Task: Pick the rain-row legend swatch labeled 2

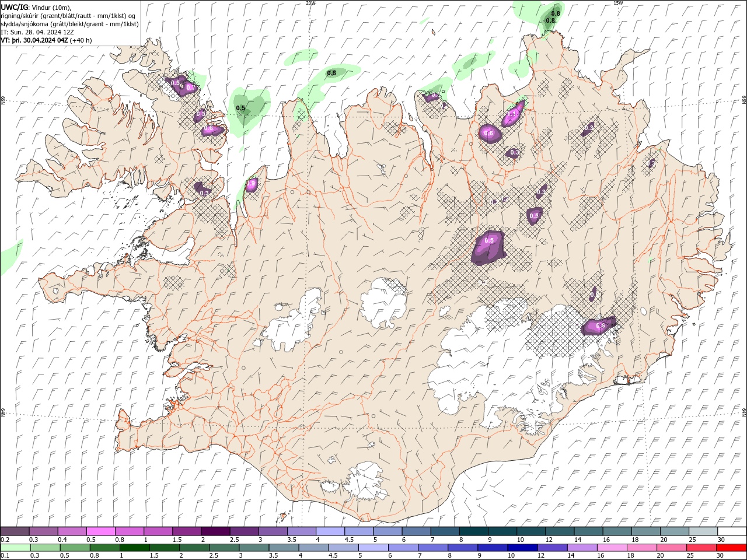Action: tap(194, 548)
